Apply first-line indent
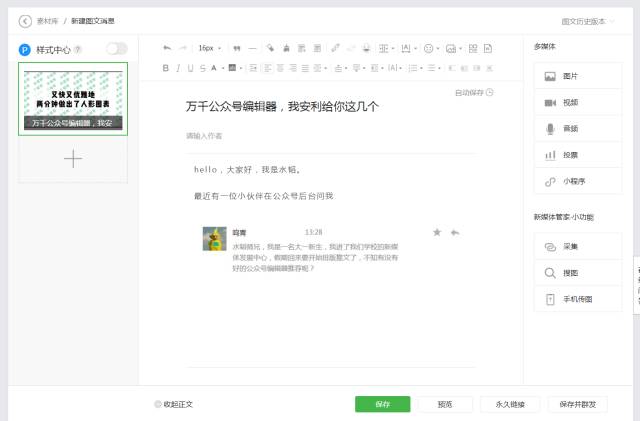The height and width of the screenshot is (421, 640). 253,68
